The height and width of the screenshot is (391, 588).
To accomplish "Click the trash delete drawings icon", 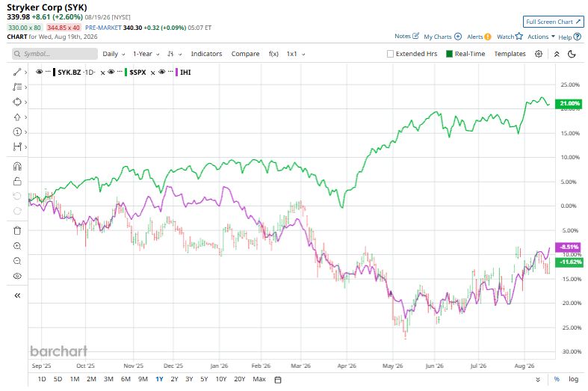I will click(x=17, y=231).
